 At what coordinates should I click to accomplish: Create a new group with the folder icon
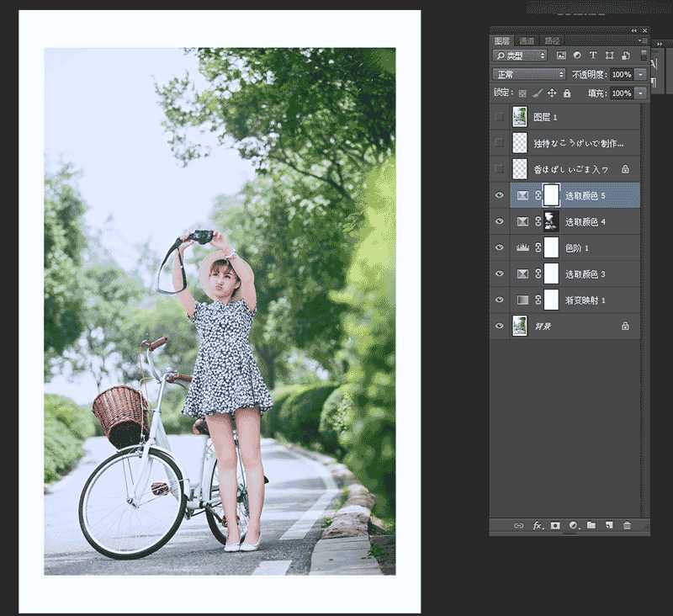pyautogui.click(x=592, y=525)
